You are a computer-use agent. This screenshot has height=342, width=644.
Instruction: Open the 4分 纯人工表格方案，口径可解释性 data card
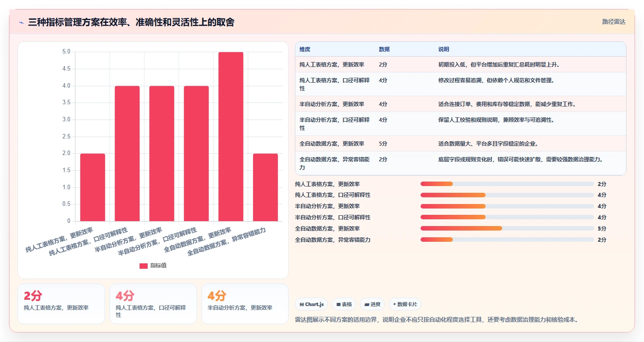pyautogui.click(x=153, y=304)
